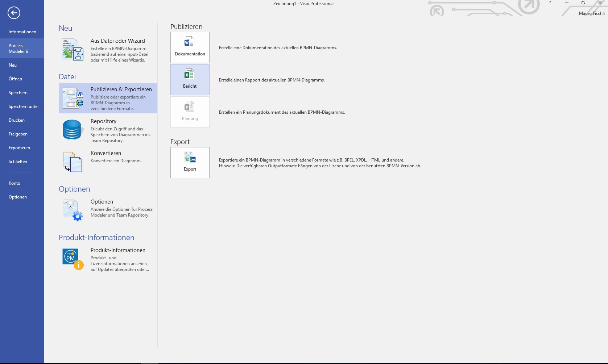Click the Dokumentation description text
The width and height of the screenshot is (608, 364).
[x=278, y=48]
